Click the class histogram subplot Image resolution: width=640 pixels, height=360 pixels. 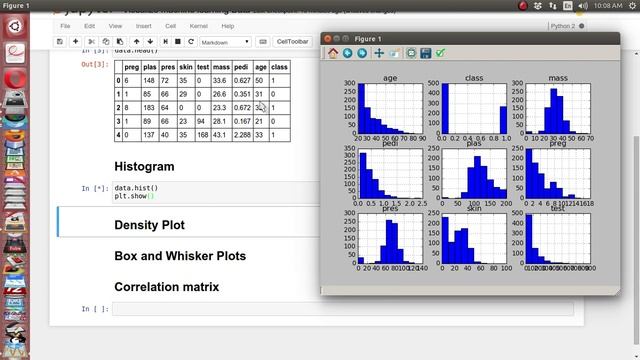pyautogui.click(x=474, y=108)
